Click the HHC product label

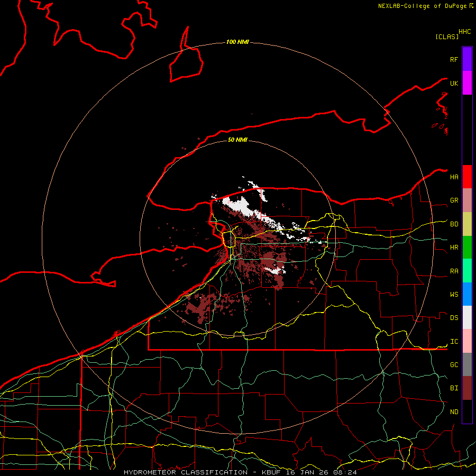click(464, 32)
